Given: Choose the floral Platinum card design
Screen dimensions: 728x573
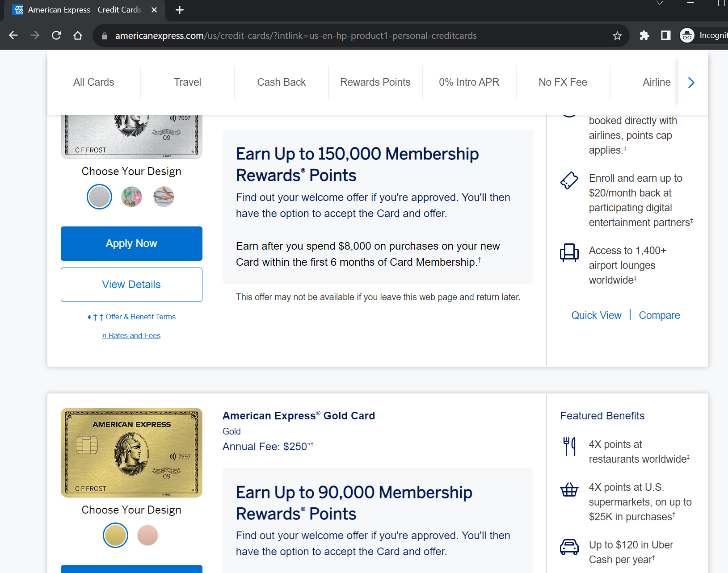Looking at the screenshot, I should point(131,197).
